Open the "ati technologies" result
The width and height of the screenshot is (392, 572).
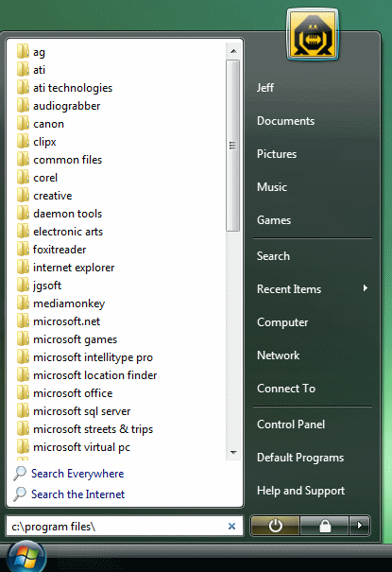point(73,88)
